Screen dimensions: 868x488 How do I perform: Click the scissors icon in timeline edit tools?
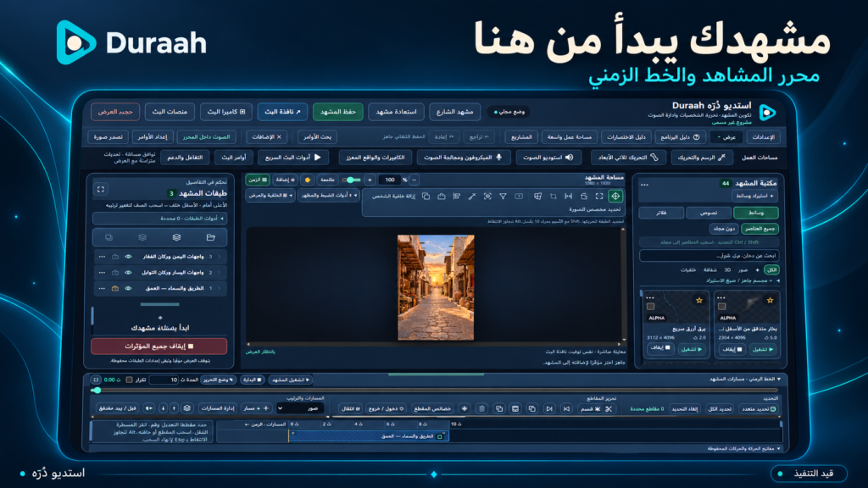point(609,409)
